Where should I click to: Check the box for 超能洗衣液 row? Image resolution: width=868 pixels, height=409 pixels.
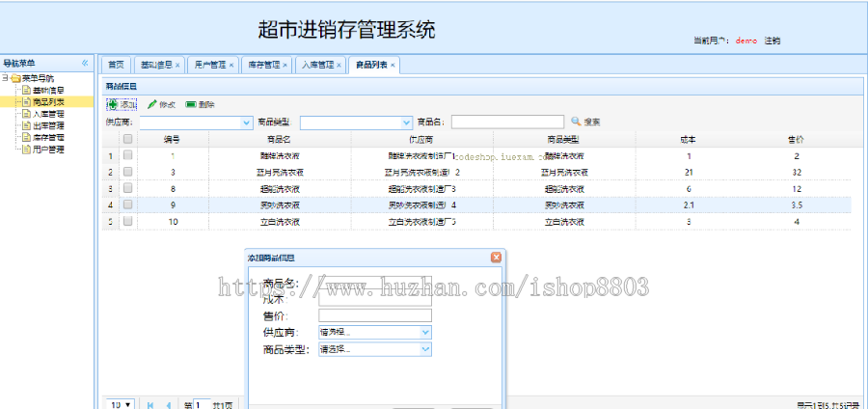127,188
